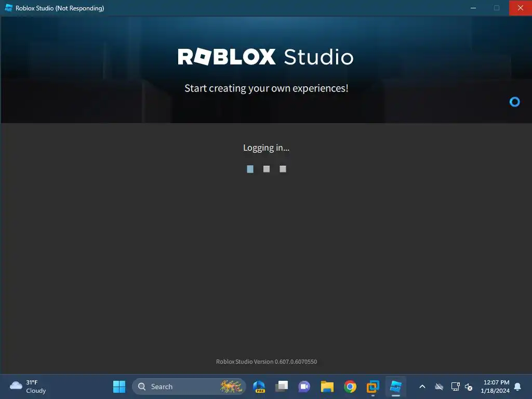
Task: Open the Windows Start menu
Action: tap(119, 387)
